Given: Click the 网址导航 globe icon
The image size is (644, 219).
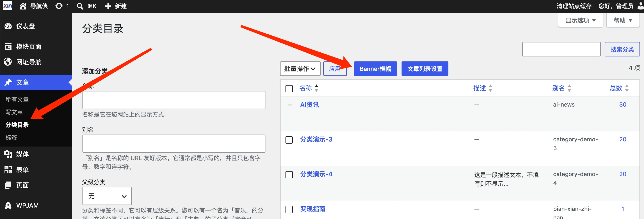Looking at the screenshot, I should pos(8,62).
